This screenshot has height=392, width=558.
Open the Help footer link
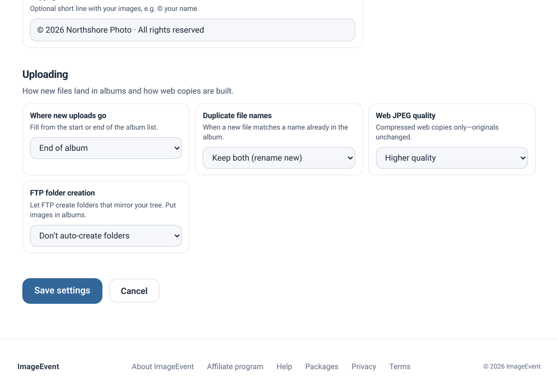[x=284, y=366]
